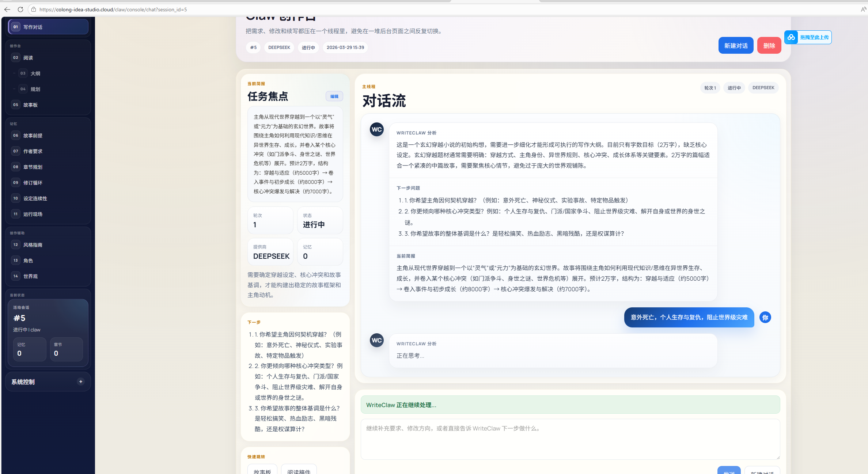Click the 01 badge beside 写作对话
Screen dimensions: 868x474
point(15,27)
